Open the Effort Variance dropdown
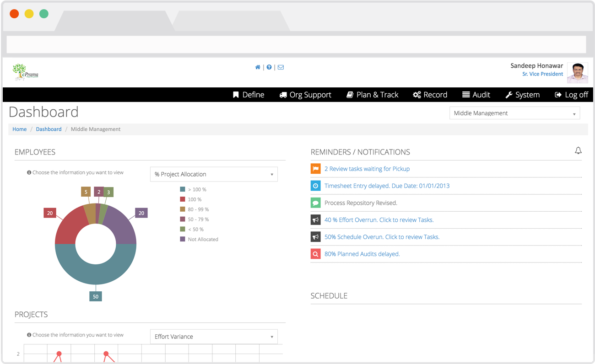 pos(214,337)
